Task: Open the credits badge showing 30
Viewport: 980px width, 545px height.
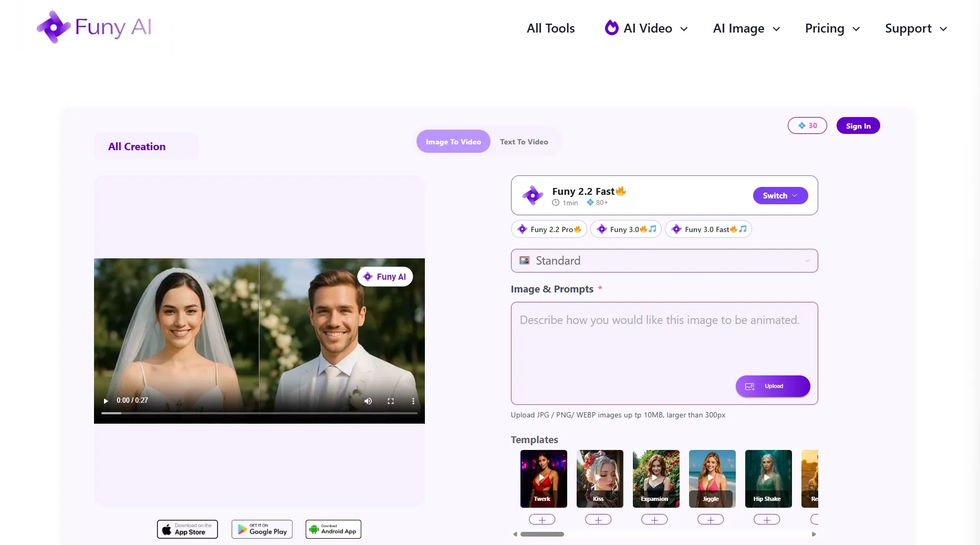Action: [807, 125]
